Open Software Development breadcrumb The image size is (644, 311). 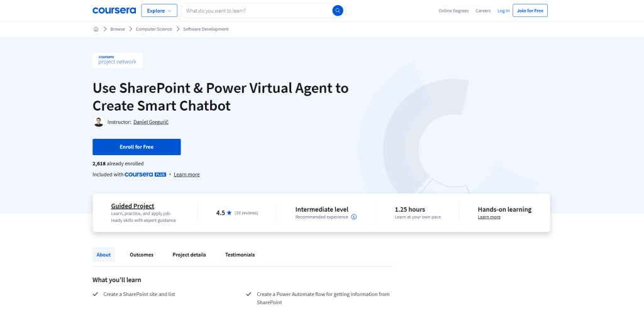click(x=206, y=29)
